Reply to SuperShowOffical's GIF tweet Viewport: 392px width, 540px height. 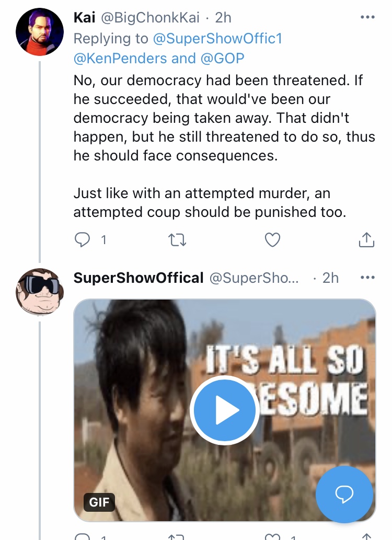83,536
